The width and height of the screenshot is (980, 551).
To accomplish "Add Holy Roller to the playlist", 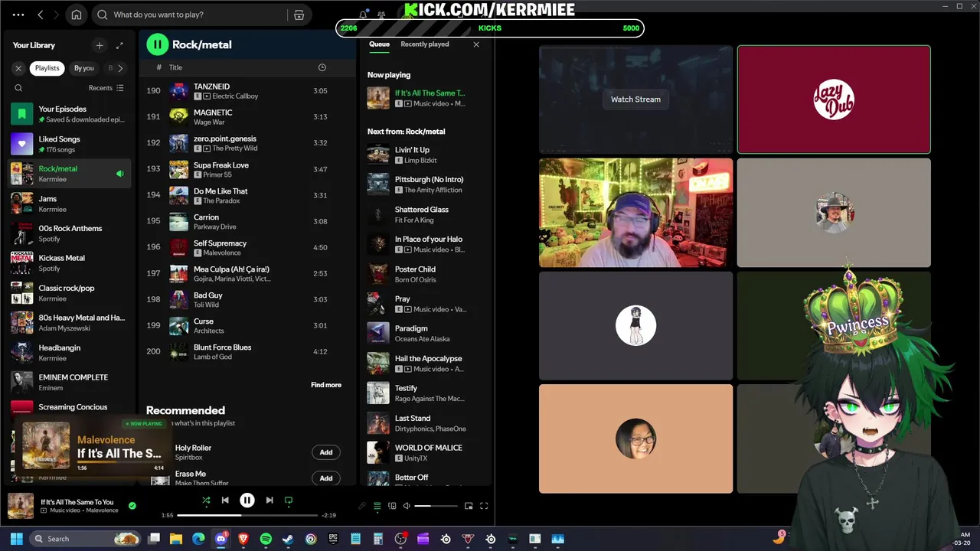I will (x=326, y=452).
